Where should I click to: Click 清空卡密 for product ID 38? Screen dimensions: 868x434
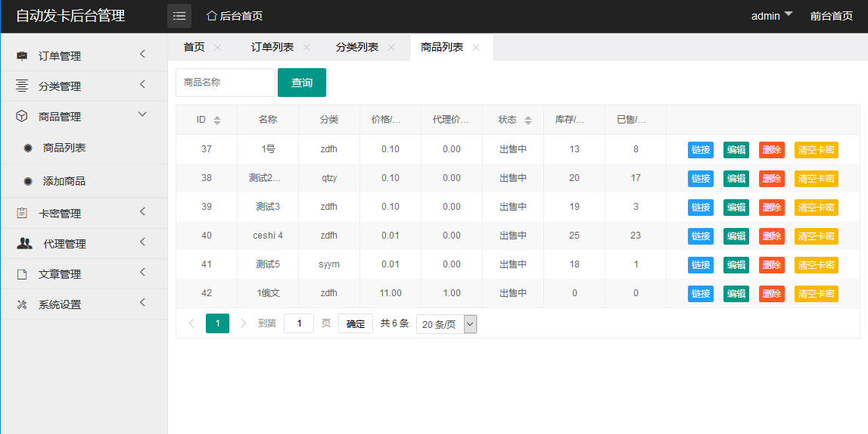coord(817,179)
